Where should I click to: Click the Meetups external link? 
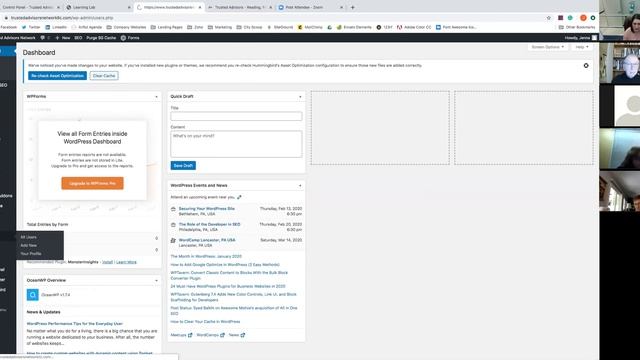click(x=181, y=335)
